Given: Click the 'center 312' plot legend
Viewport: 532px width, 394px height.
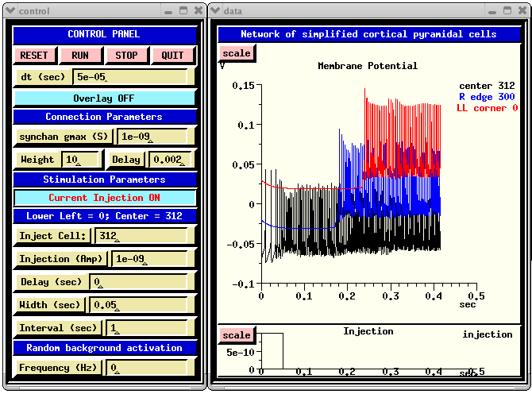Looking at the screenshot, I should pos(487,86).
